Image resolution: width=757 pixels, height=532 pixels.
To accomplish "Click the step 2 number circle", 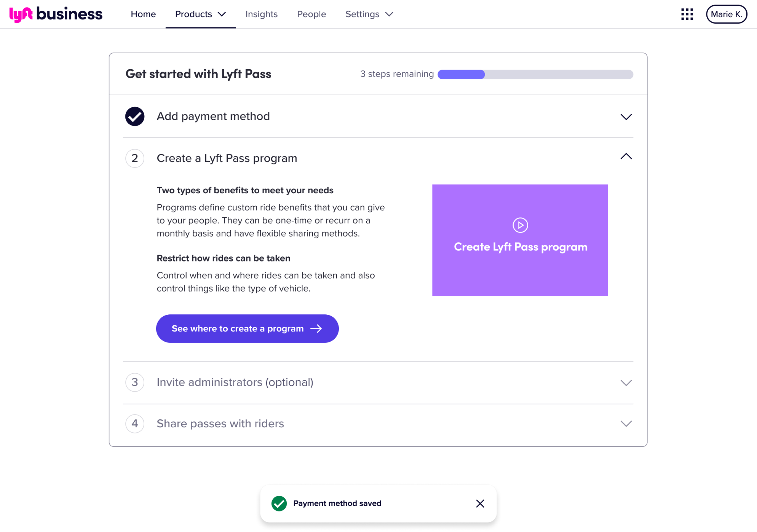I will (135, 158).
